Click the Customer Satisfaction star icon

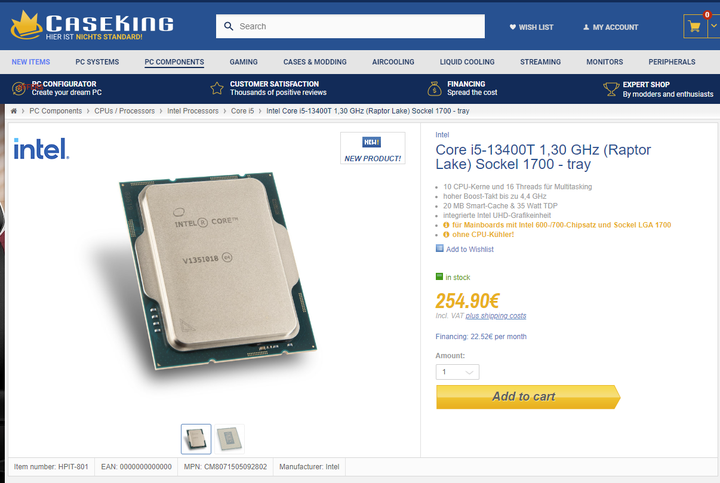click(x=217, y=88)
